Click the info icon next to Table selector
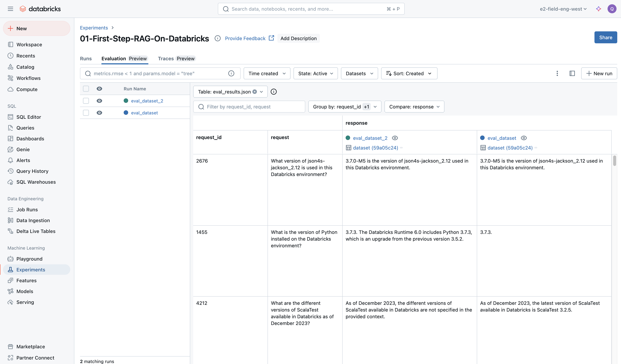Image resolution: width=621 pixels, height=364 pixels. pos(274,92)
